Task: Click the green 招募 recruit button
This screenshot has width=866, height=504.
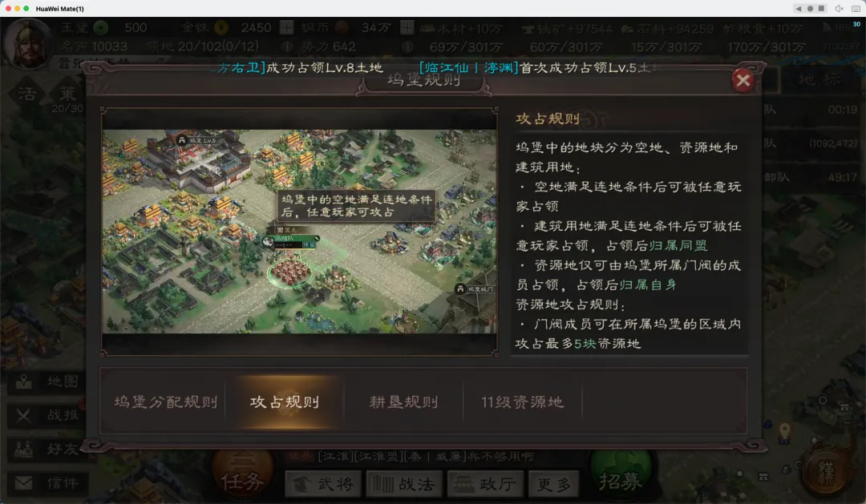Action: tap(621, 476)
